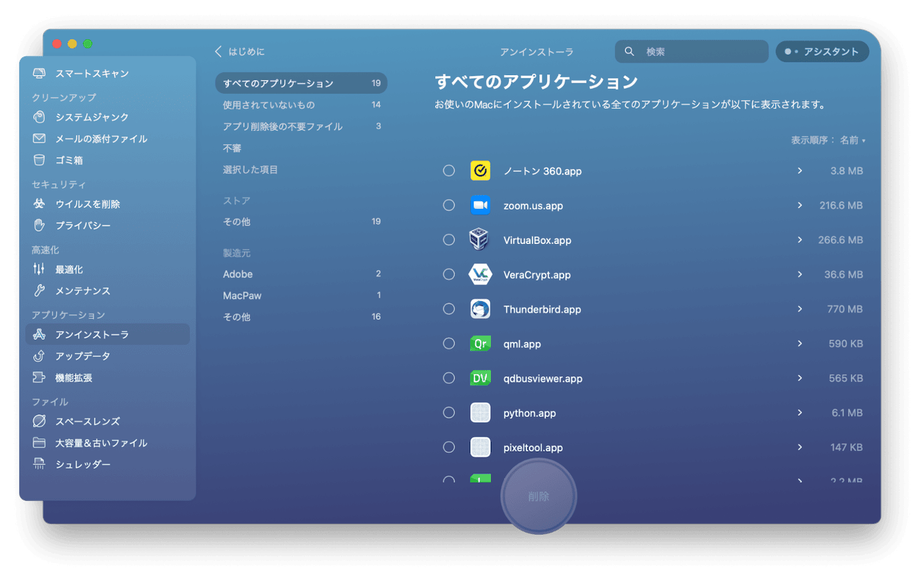Check the Thunderbird.app selection circle
Screen dimensions: 924x581
(x=449, y=309)
